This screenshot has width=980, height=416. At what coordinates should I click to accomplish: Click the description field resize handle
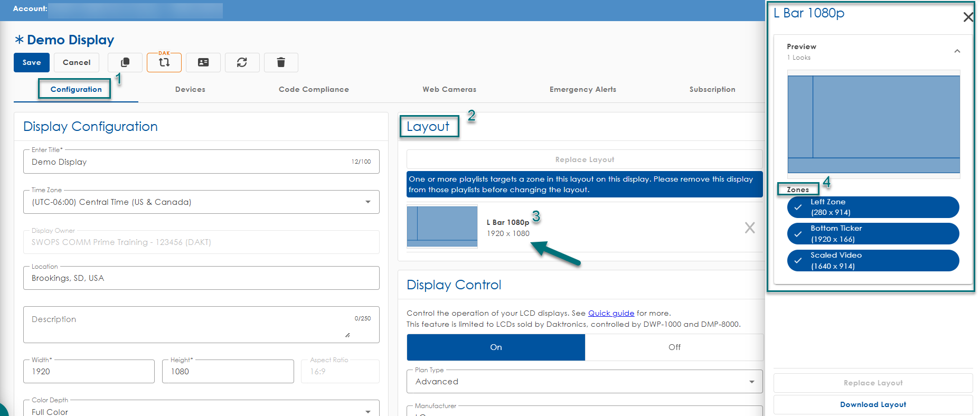tap(347, 335)
